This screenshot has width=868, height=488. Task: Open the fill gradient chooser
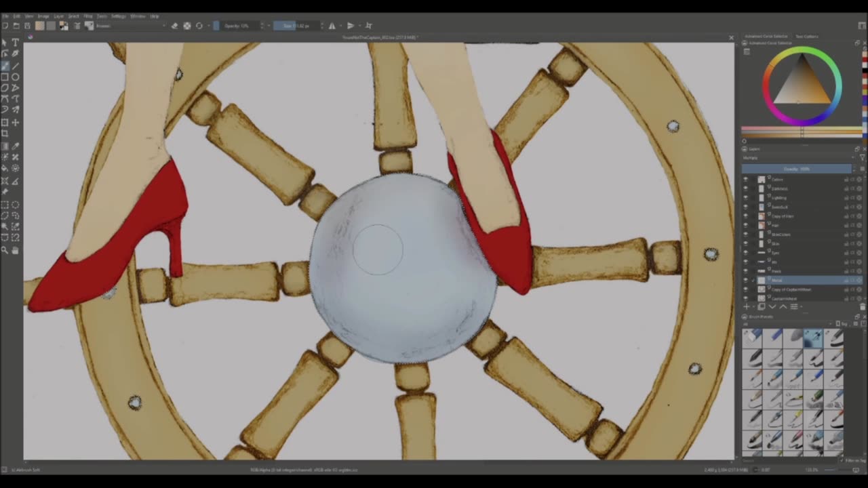pyautogui.click(x=39, y=26)
